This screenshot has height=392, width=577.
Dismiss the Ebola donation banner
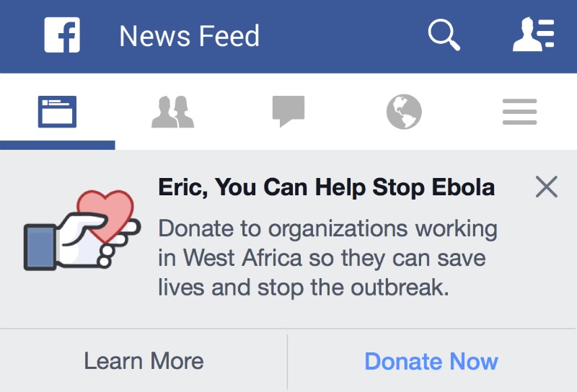coord(547,187)
